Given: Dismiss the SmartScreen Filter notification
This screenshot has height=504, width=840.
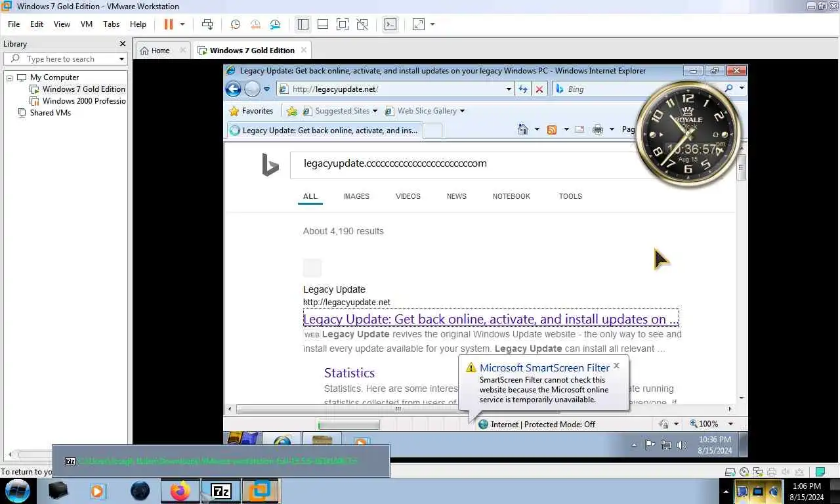Looking at the screenshot, I should (616, 366).
